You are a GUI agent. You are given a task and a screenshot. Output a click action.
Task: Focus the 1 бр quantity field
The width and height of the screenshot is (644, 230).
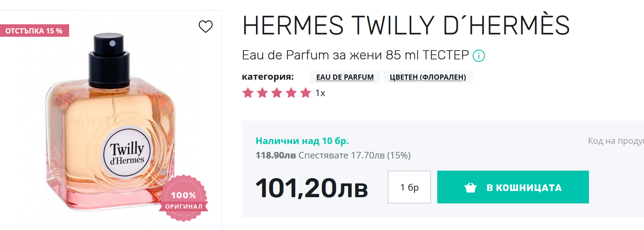(409, 187)
